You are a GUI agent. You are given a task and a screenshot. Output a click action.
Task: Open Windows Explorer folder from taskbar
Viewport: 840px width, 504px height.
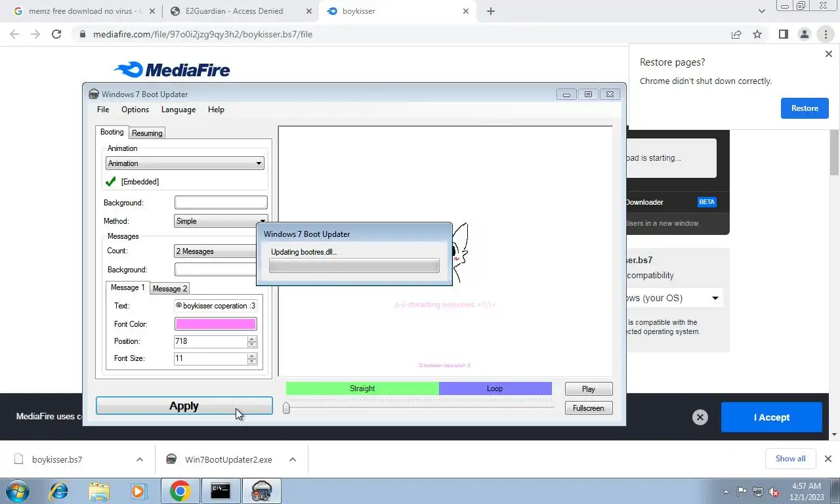pyautogui.click(x=99, y=491)
